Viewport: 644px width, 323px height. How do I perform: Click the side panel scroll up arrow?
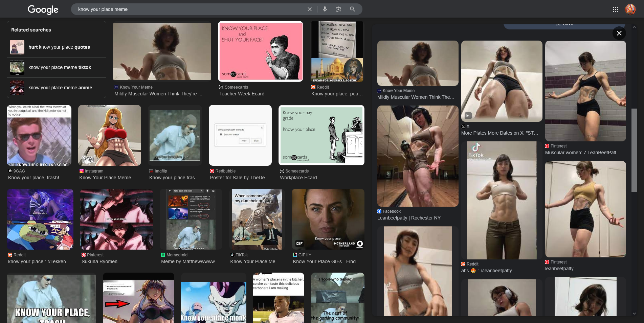coord(634,27)
